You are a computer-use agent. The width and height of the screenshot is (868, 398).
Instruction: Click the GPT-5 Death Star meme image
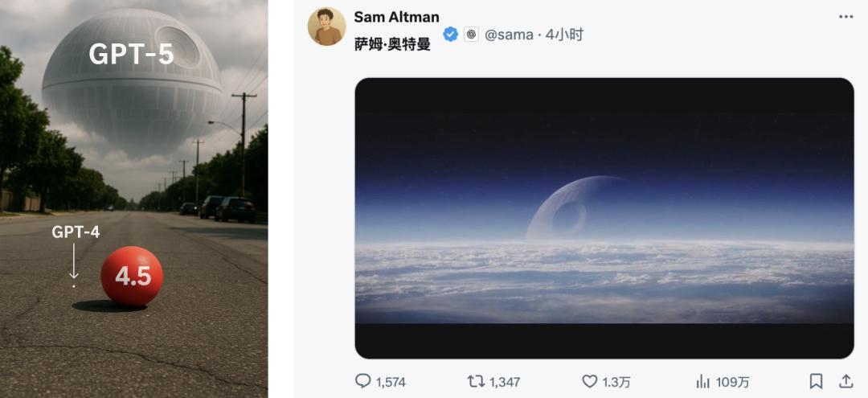(x=134, y=199)
